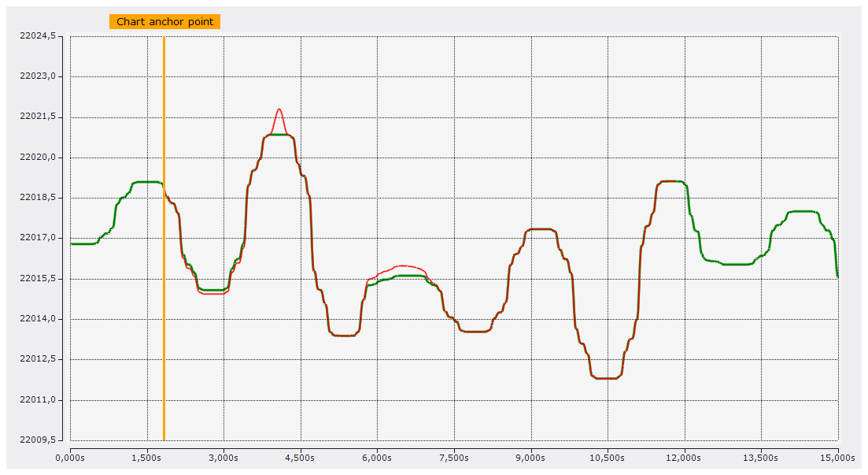The height and width of the screenshot is (475, 868).
Task: Click the 9,000s time axis label
Action: (531, 458)
